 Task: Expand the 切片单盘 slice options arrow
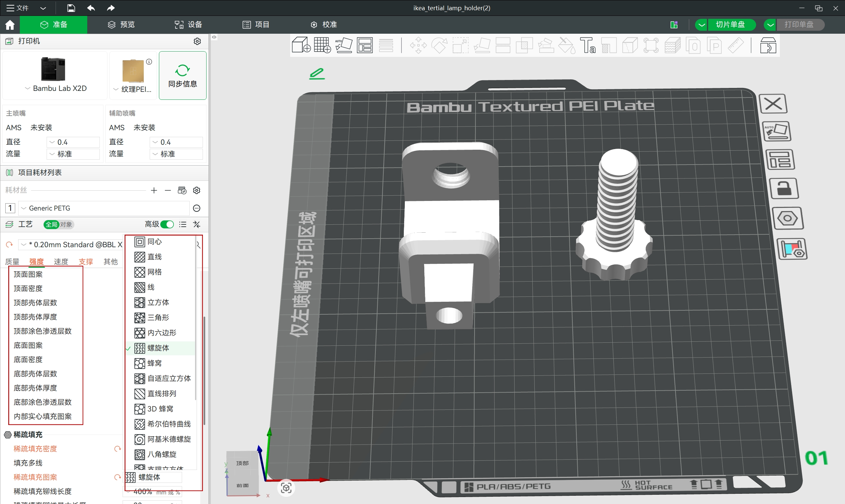point(701,24)
